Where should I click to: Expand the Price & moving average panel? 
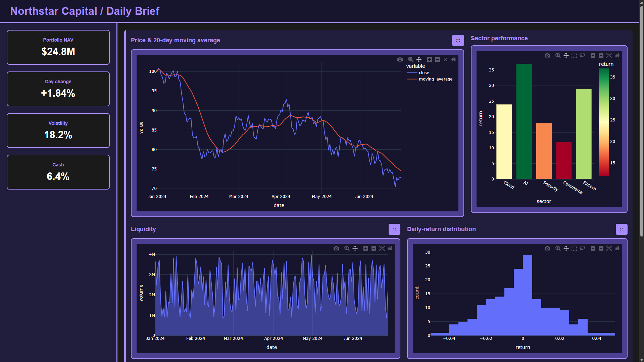pos(458,41)
